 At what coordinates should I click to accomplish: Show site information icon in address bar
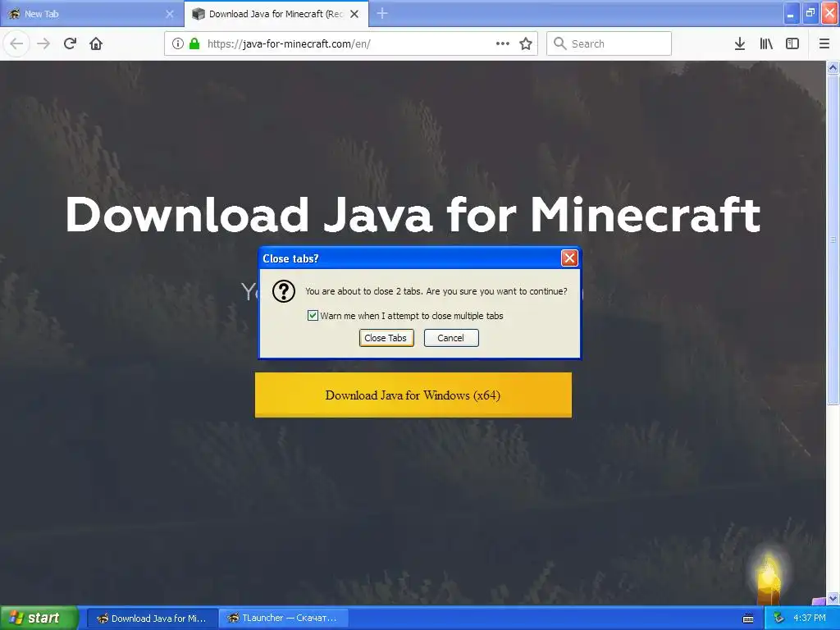point(178,43)
